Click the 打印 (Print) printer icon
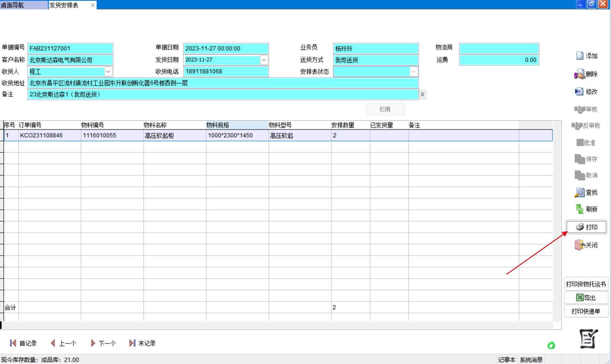 580,227
